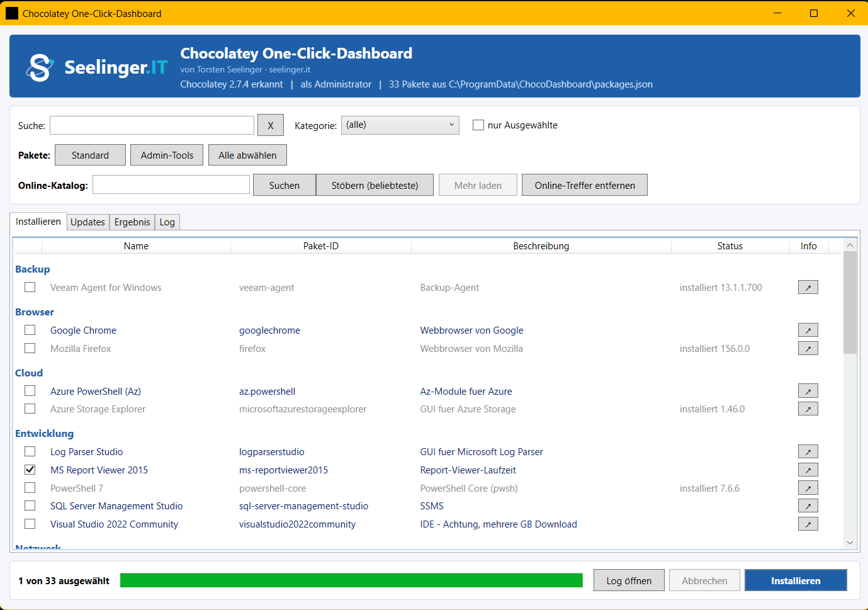Open info link for Azure Storage Explorer
868x610 pixels.
tap(808, 409)
